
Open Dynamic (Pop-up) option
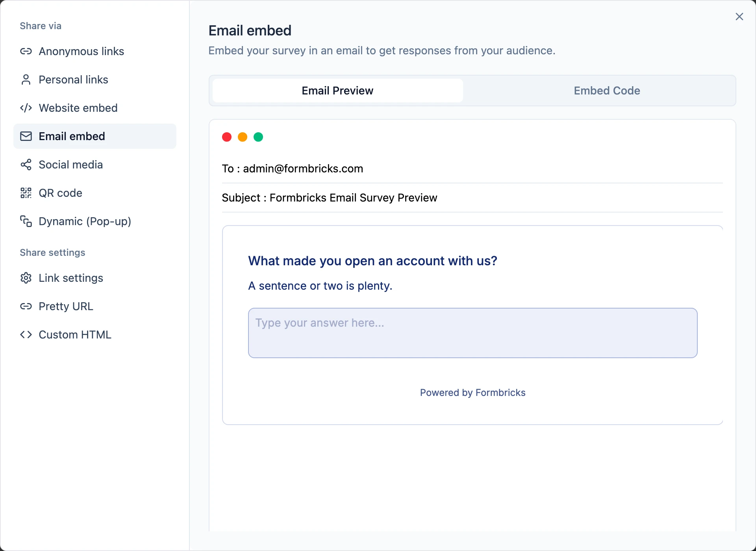click(95, 221)
